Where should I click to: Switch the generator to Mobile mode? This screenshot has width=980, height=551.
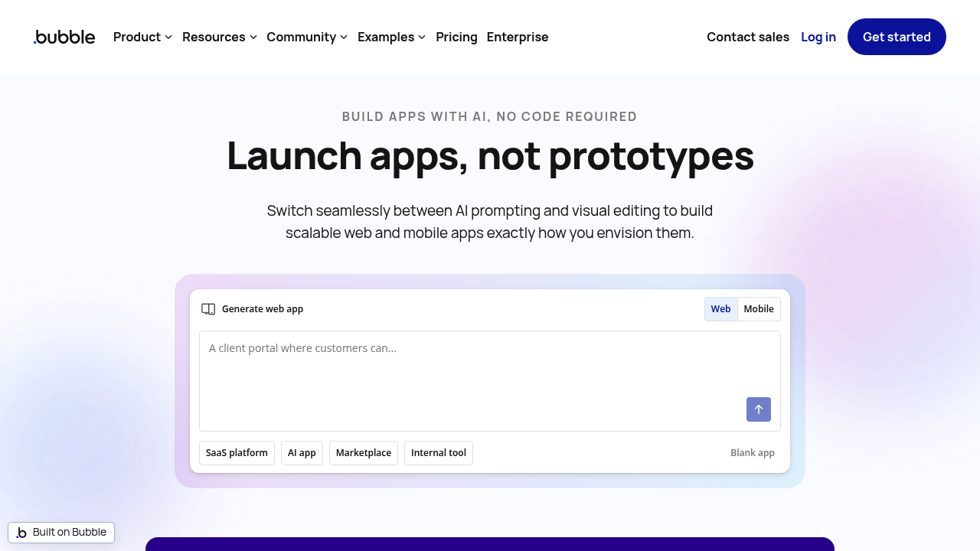click(x=758, y=308)
